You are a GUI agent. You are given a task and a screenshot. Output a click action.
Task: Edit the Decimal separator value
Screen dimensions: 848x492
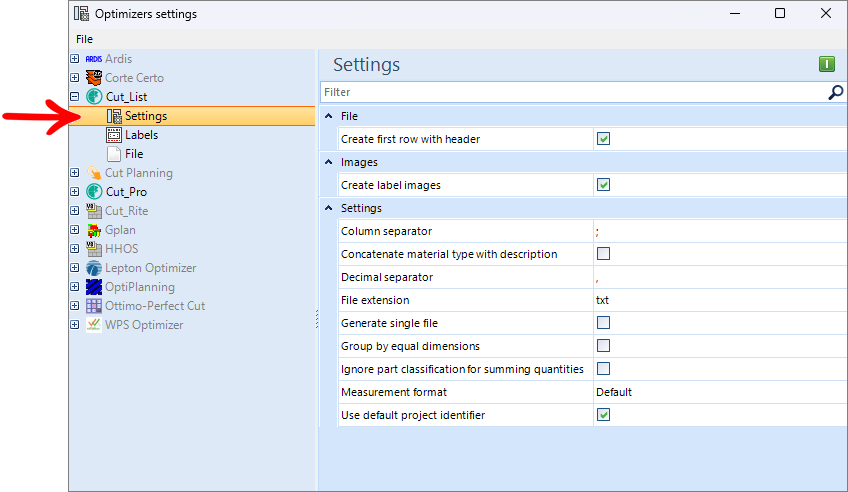720,277
